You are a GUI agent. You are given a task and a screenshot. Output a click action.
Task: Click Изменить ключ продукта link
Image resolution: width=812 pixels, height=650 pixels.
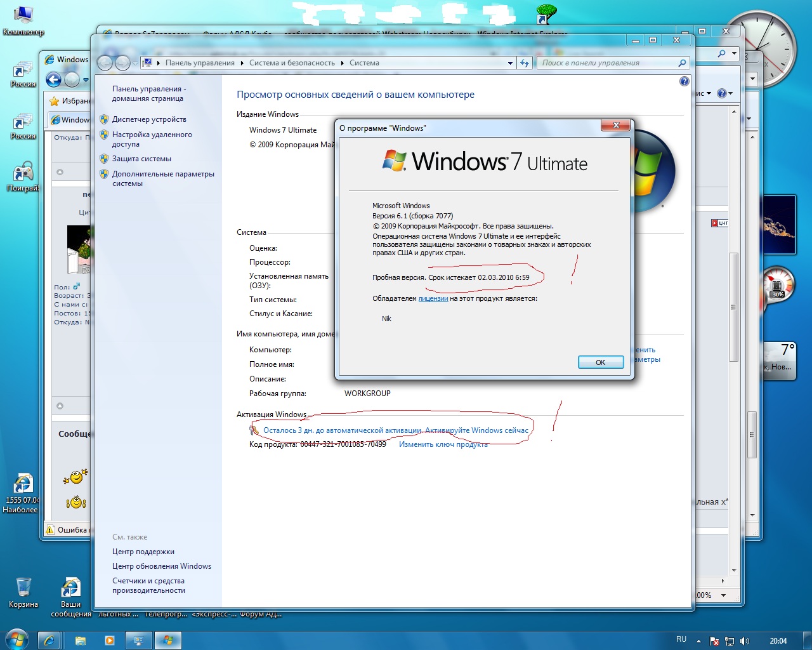[x=443, y=444]
